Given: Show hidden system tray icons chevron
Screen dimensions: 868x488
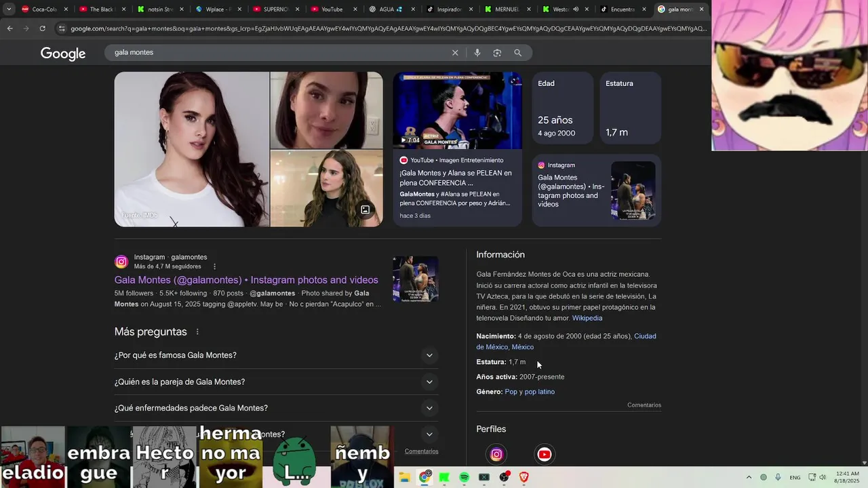Looking at the screenshot, I should click(x=749, y=477).
